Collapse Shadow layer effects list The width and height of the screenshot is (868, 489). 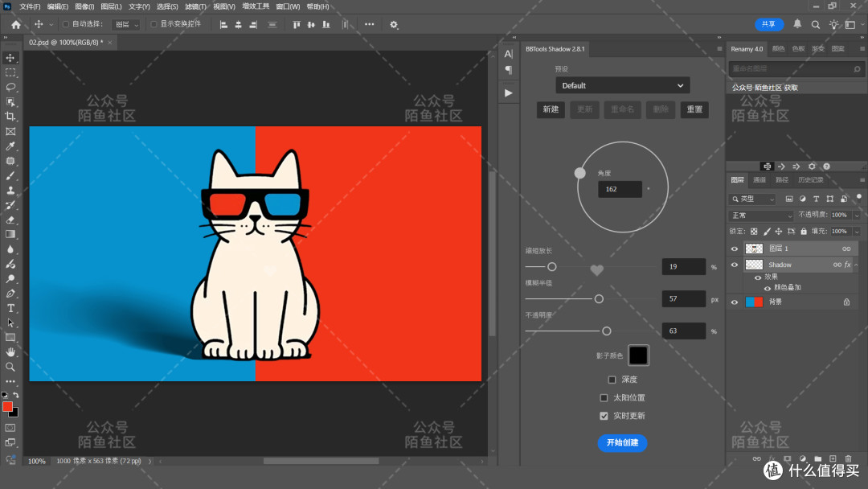point(857,265)
